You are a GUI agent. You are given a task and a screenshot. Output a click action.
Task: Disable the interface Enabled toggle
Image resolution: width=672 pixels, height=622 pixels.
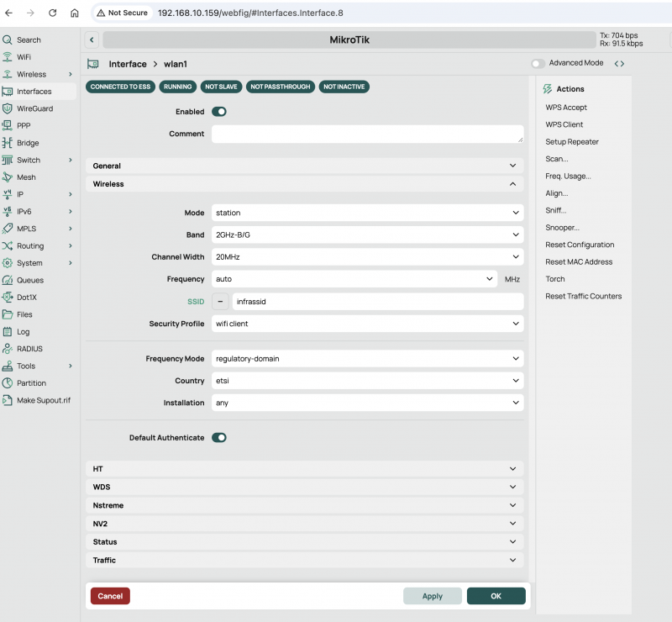coord(219,112)
